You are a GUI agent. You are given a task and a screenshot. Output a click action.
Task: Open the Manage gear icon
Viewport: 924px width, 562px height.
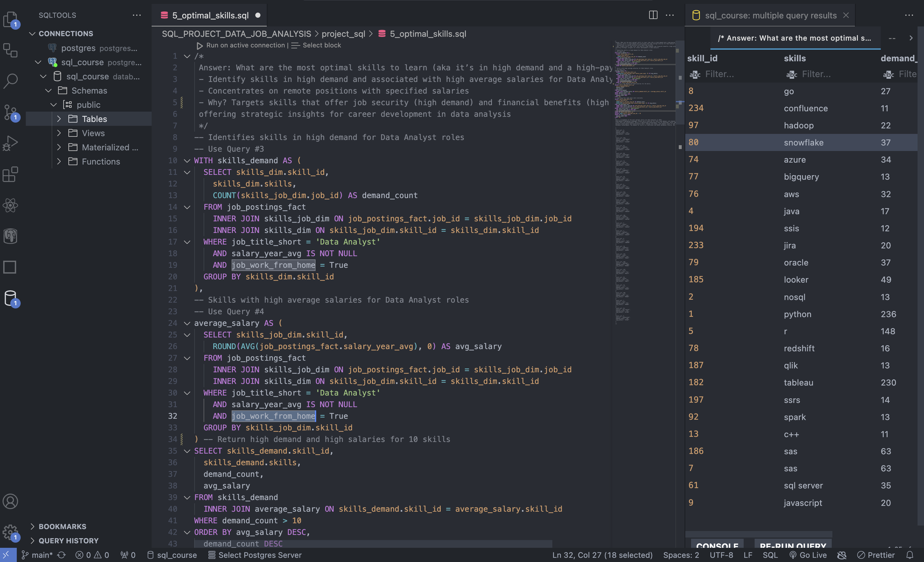pyautogui.click(x=11, y=532)
